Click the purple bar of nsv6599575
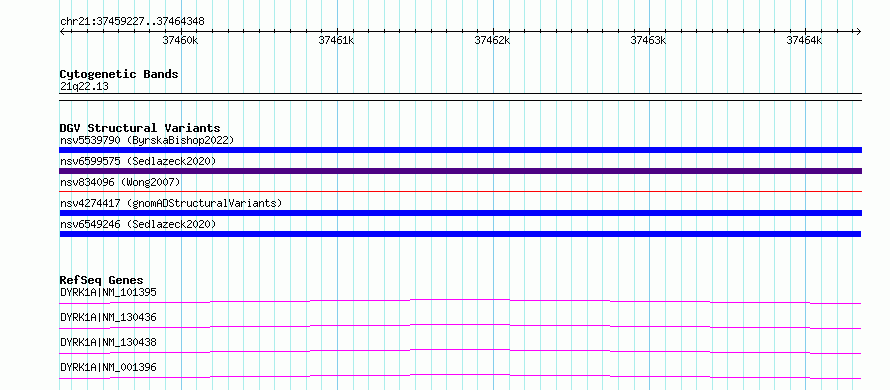The height and width of the screenshot is (390, 890). point(461,171)
